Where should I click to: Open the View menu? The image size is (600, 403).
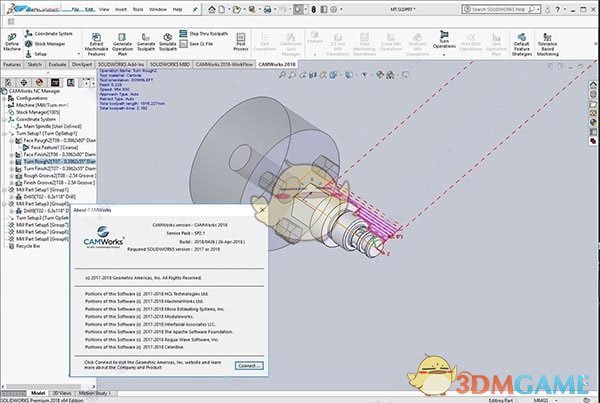pyautogui.click(x=104, y=9)
